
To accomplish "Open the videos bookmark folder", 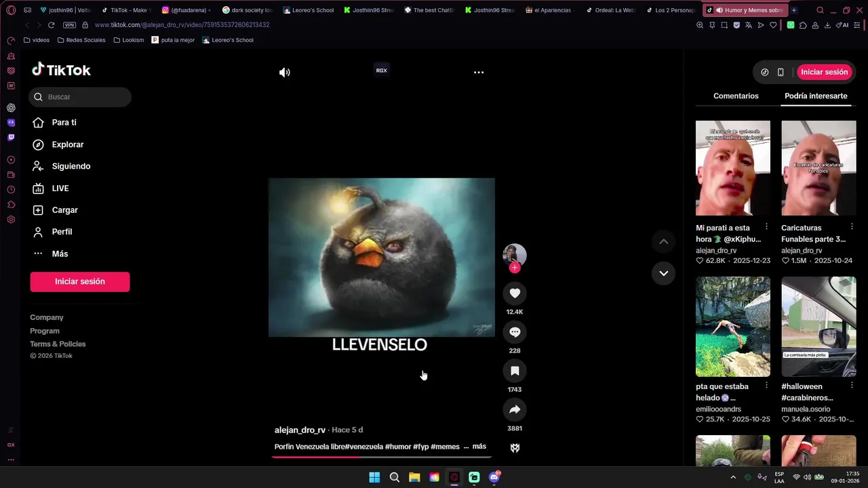I will pos(36,40).
